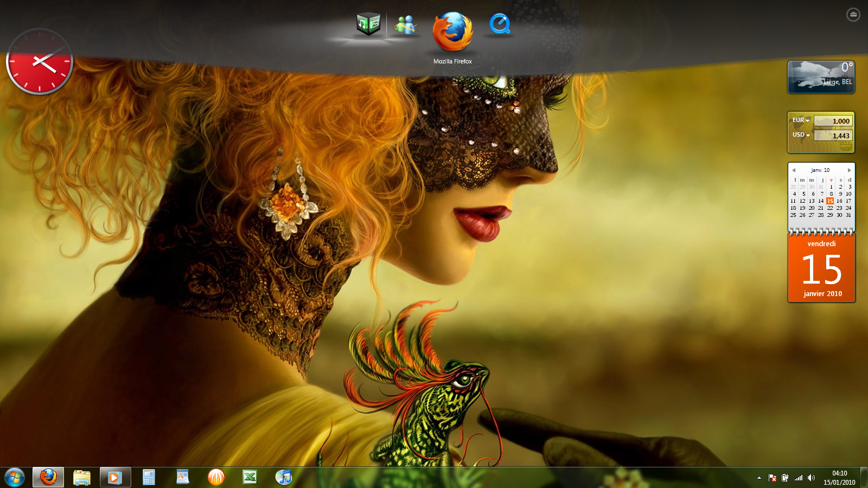Open the Liège, BEL weather gadget
868x488 pixels.
(x=821, y=77)
